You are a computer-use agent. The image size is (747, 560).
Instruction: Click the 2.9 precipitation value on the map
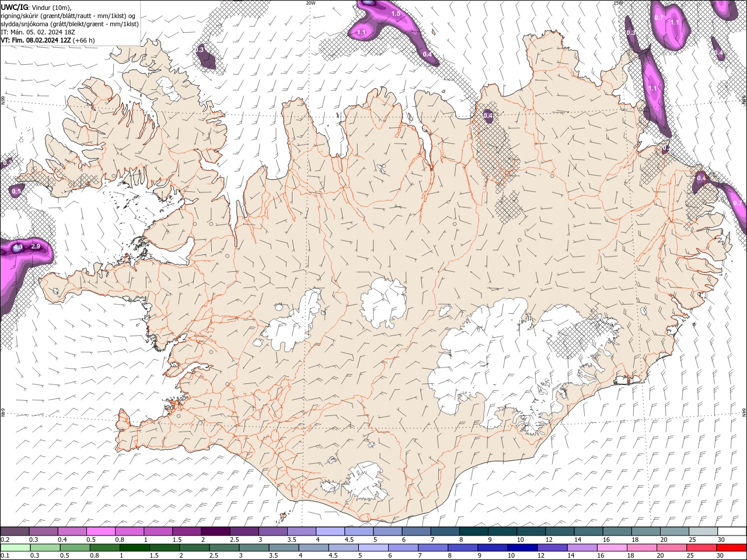click(36, 247)
